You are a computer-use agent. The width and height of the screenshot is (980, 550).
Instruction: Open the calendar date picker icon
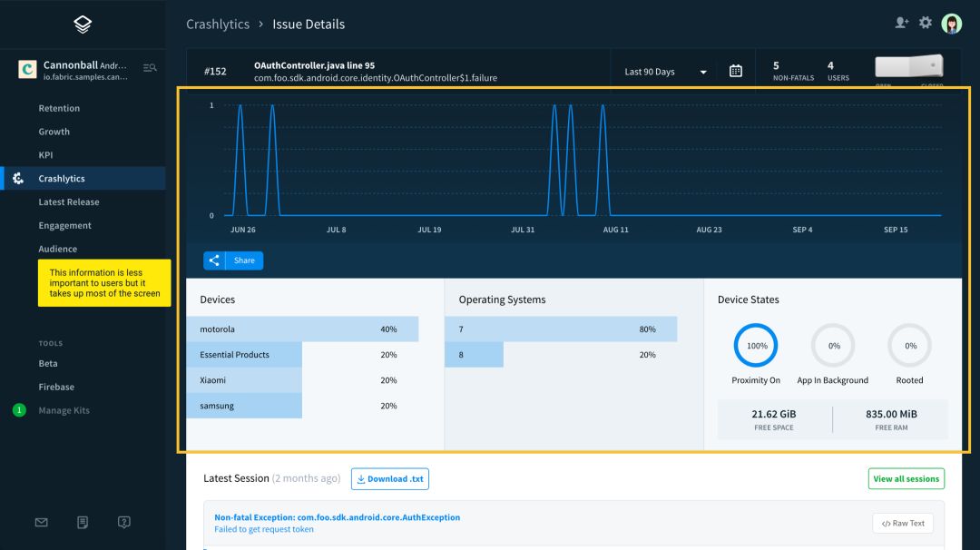point(736,72)
